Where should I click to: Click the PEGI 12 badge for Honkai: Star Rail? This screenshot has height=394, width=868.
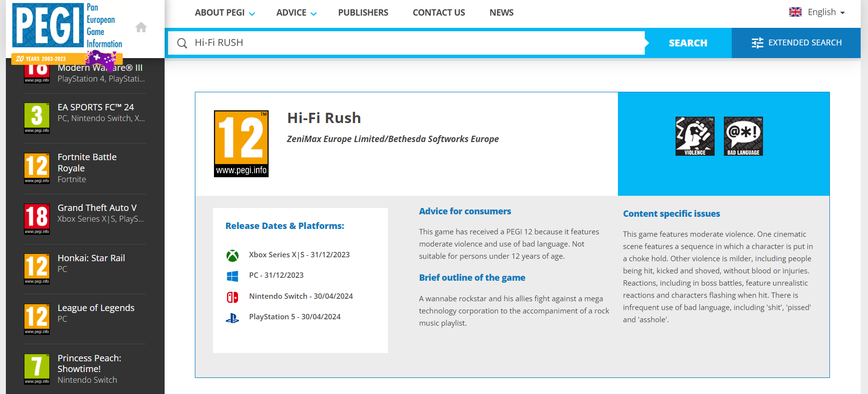click(37, 269)
